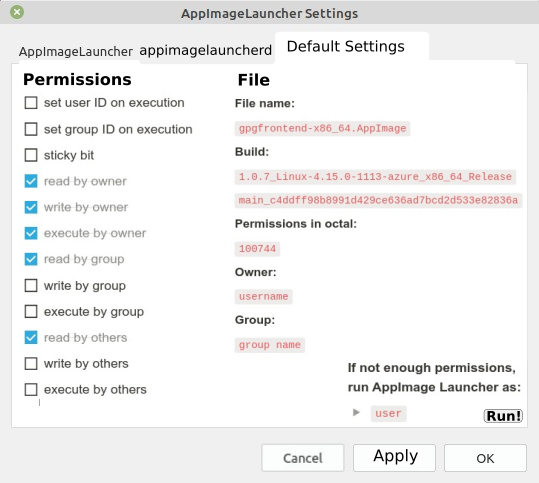This screenshot has height=483, width=539.
Task: Click the Run! button
Action: tap(503, 416)
